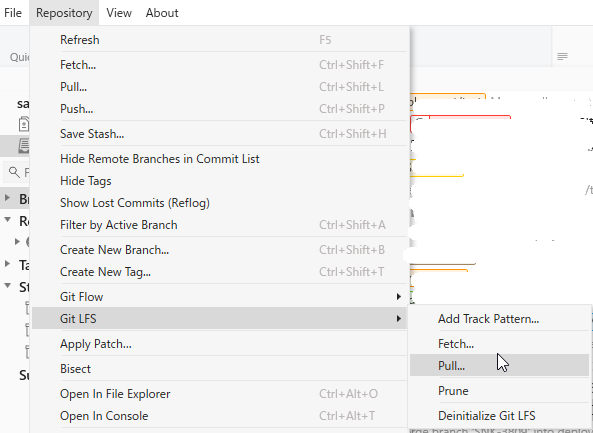Collapse the expanded tree node starting with 'S'

tap(7, 286)
